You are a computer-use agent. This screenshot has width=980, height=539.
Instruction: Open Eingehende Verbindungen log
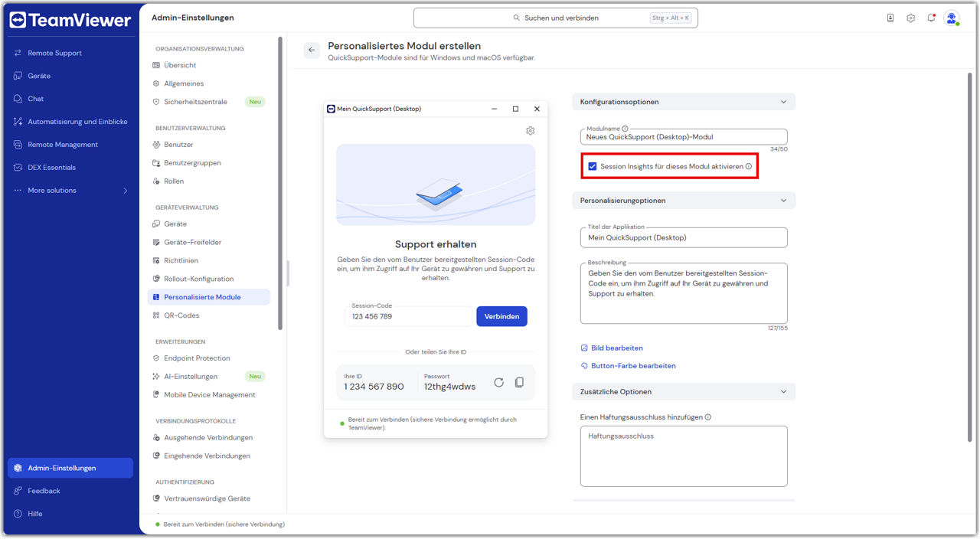click(x=208, y=456)
